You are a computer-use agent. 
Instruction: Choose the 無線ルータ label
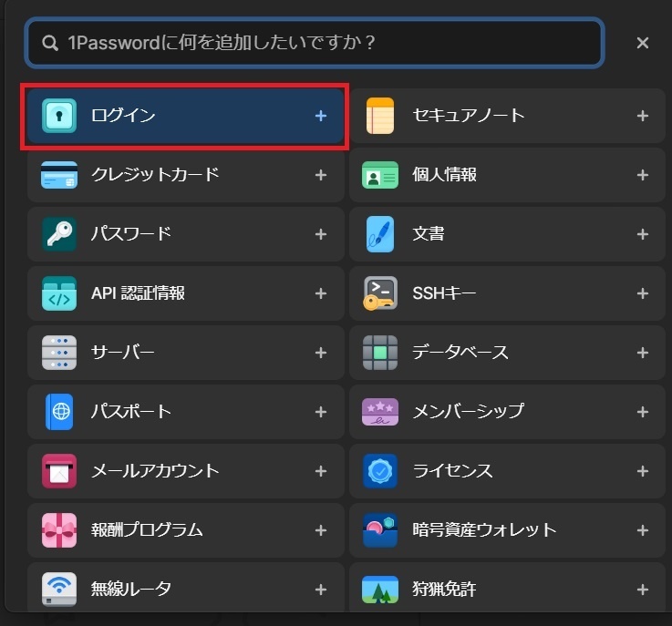tap(131, 590)
